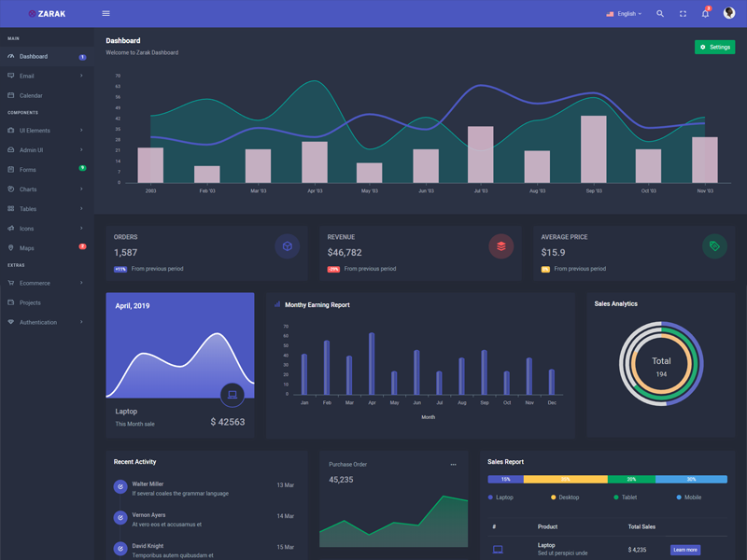Click the green Settings button

[714, 47]
